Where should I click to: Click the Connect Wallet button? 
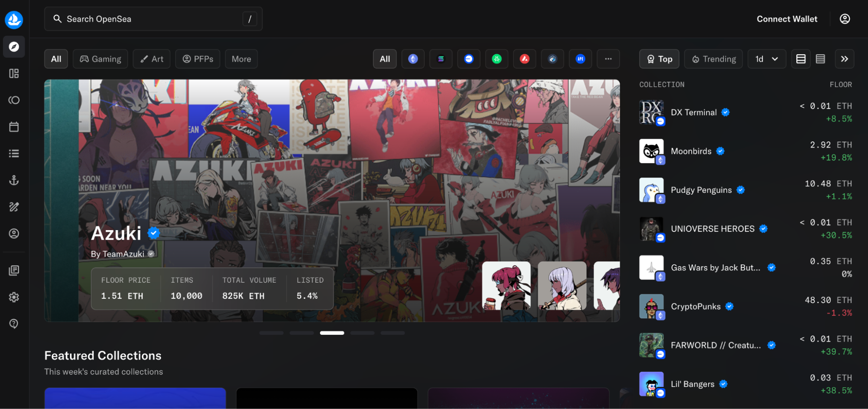pos(787,19)
